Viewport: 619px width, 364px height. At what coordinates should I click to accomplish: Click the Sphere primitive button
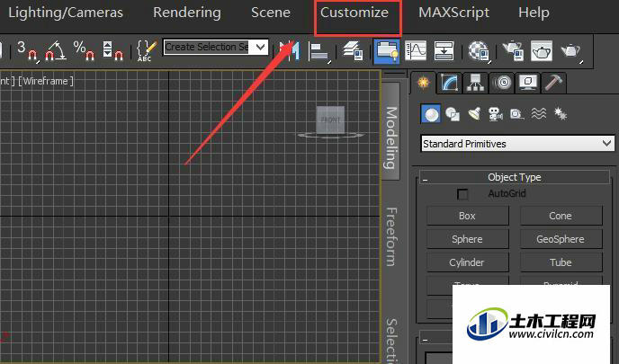(468, 239)
